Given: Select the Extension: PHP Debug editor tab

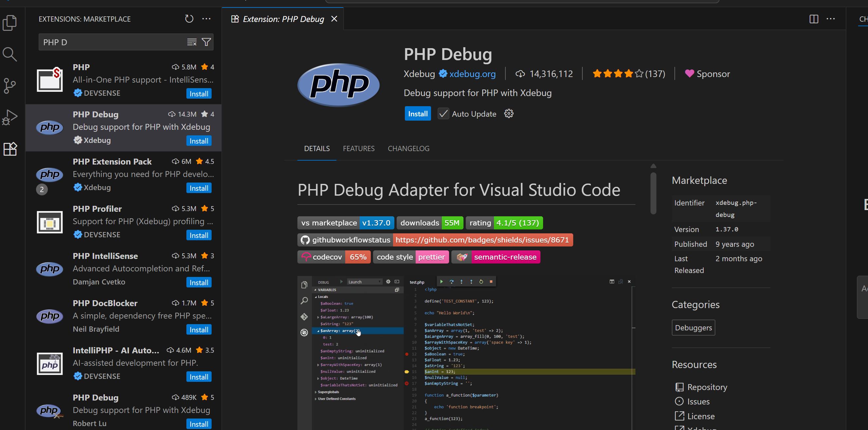Looking at the screenshot, I should (x=283, y=19).
